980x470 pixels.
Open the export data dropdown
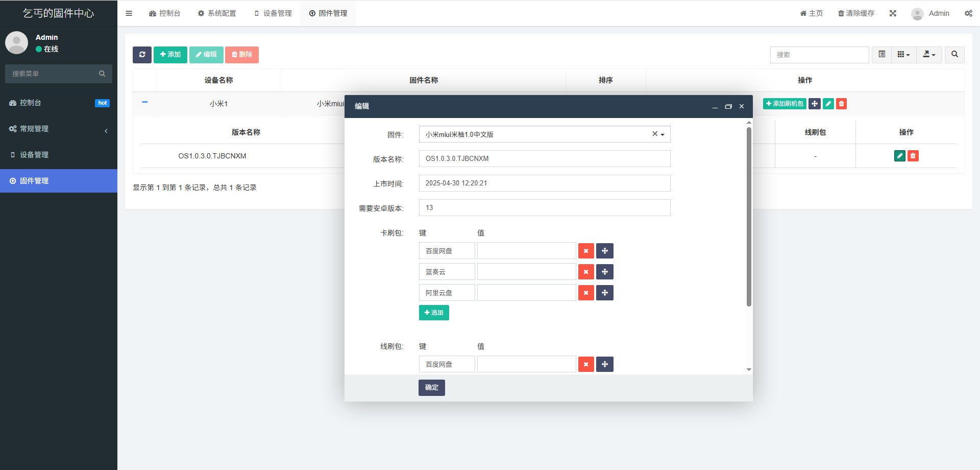click(x=929, y=55)
